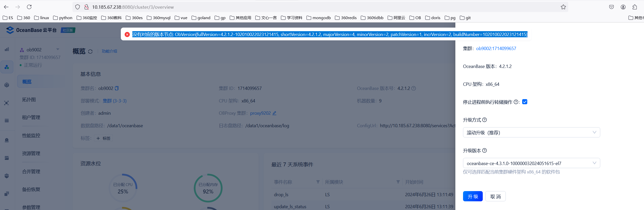The image size is (644, 210).
Task: Open the Firefox account icon
Action: [x=623, y=7]
